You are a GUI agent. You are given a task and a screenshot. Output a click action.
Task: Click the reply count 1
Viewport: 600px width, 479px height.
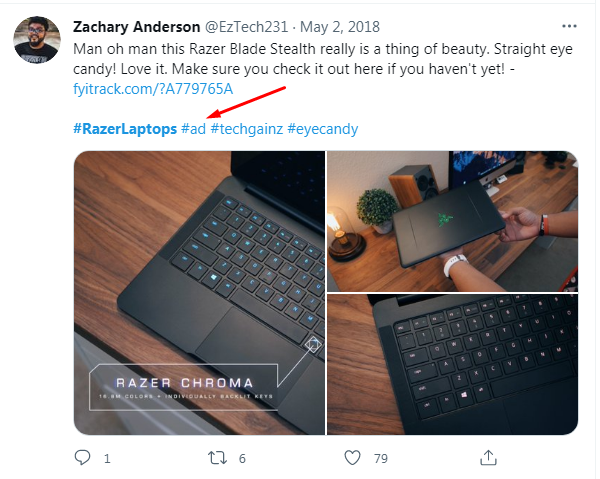click(107, 458)
